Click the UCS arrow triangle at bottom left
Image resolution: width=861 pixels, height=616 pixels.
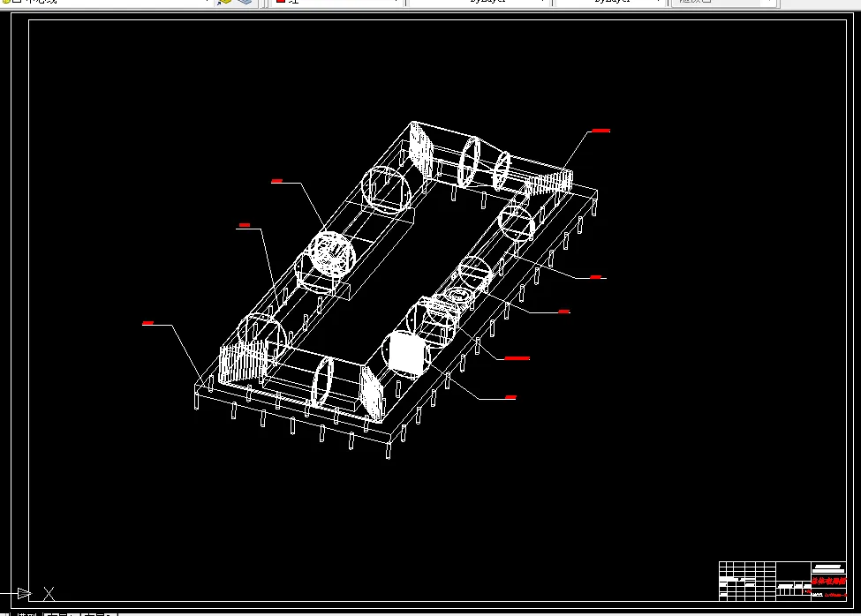click(x=25, y=594)
